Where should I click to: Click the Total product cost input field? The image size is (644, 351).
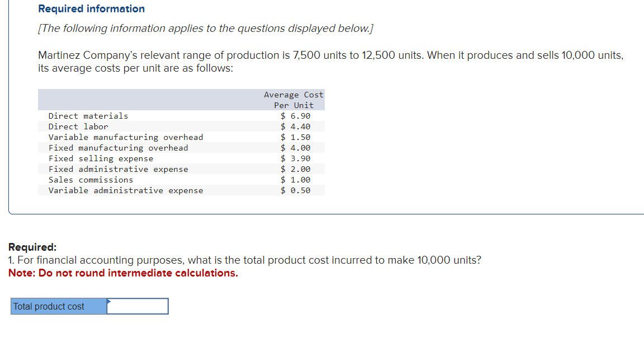click(137, 306)
